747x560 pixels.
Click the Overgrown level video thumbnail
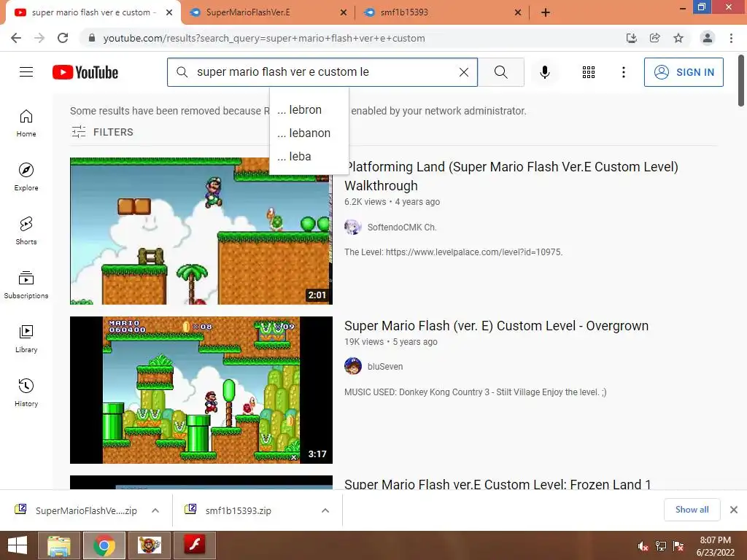[x=201, y=390]
